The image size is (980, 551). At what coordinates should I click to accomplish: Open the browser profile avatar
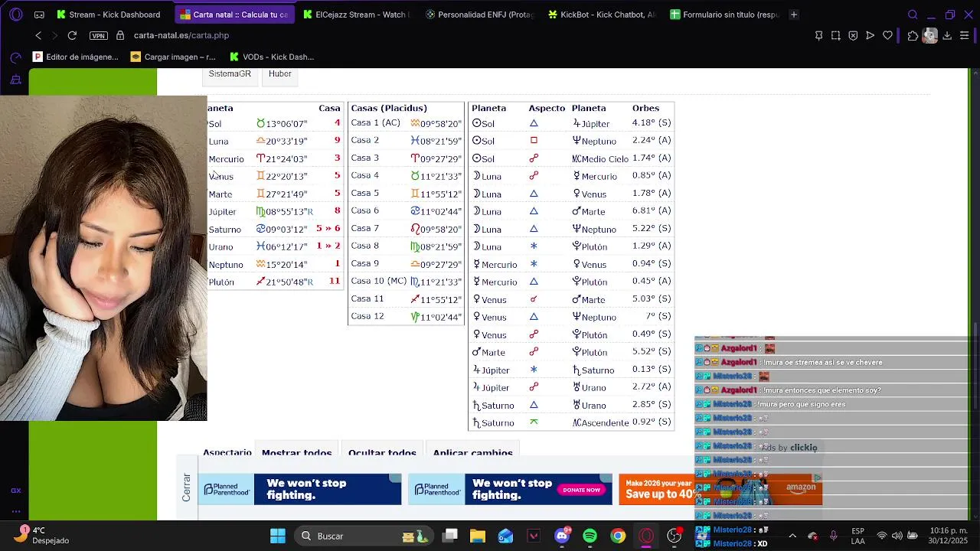pyautogui.click(x=929, y=35)
